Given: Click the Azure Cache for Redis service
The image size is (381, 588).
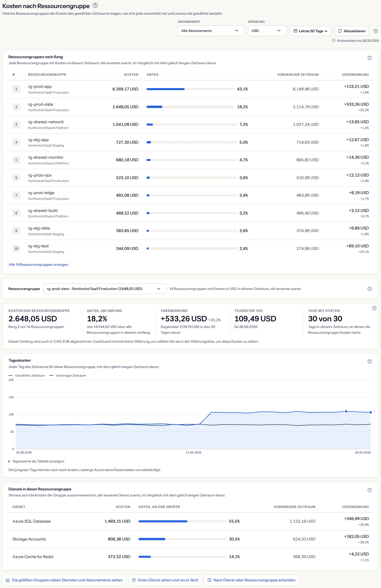Looking at the screenshot, I should point(33,557).
